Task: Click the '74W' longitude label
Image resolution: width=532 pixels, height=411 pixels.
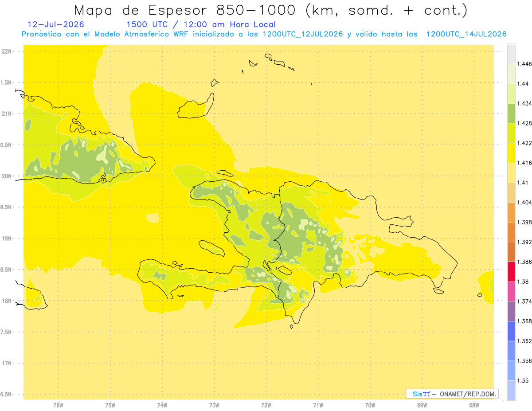Action: 162,405
